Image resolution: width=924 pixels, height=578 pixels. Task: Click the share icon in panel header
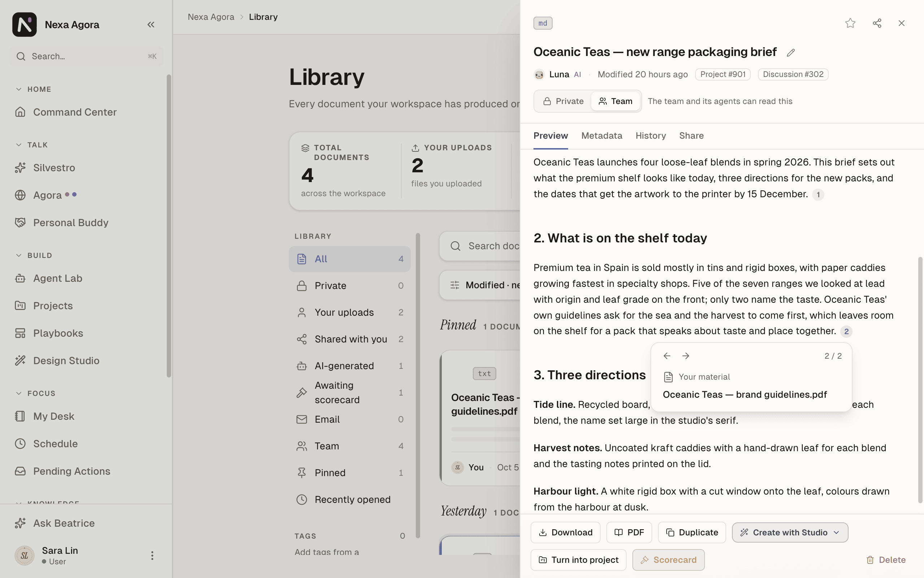[x=877, y=23]
